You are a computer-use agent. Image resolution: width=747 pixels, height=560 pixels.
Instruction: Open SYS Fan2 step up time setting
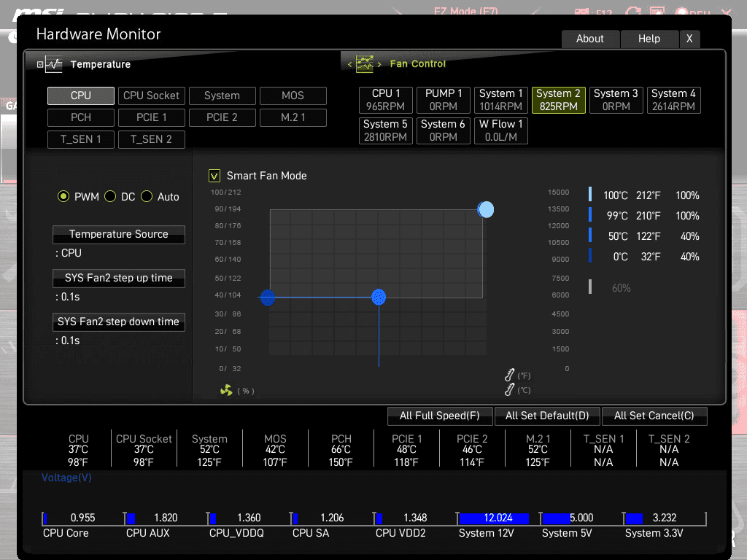[119, 278]
